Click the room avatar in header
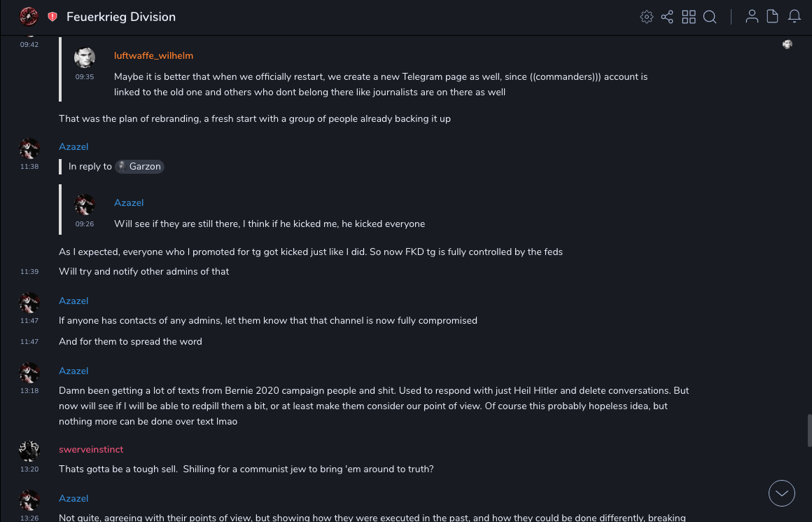 (x=29, y=17)
